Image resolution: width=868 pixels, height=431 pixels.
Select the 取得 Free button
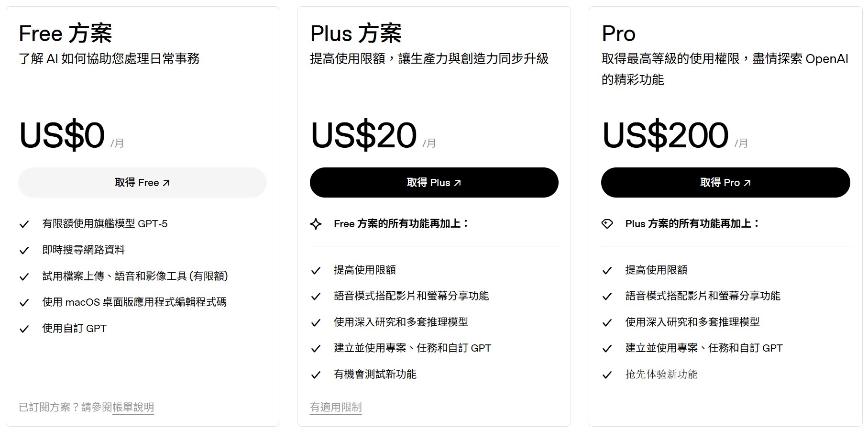pyautogui.click(x=142, y=182)
